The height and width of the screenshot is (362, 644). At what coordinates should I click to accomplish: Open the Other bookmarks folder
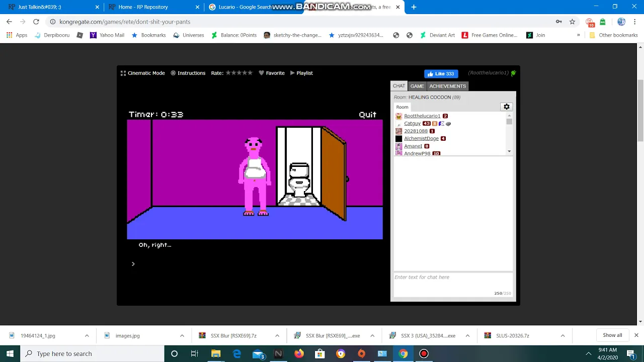point(613,35)
